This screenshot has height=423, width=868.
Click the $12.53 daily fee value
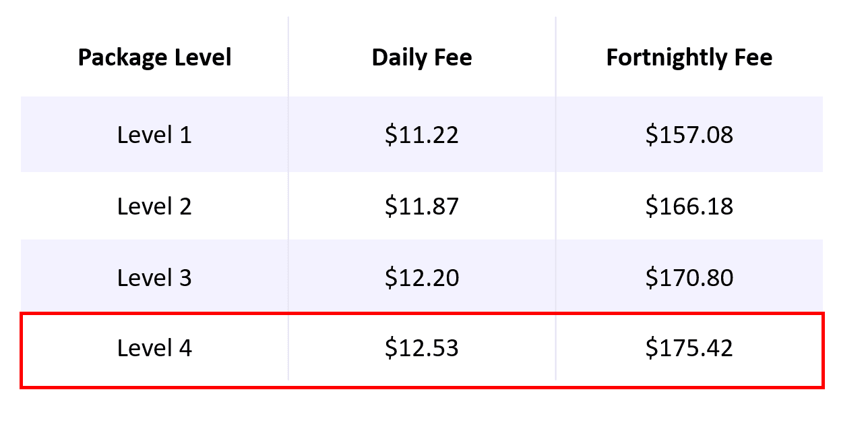tap(422, 348)
